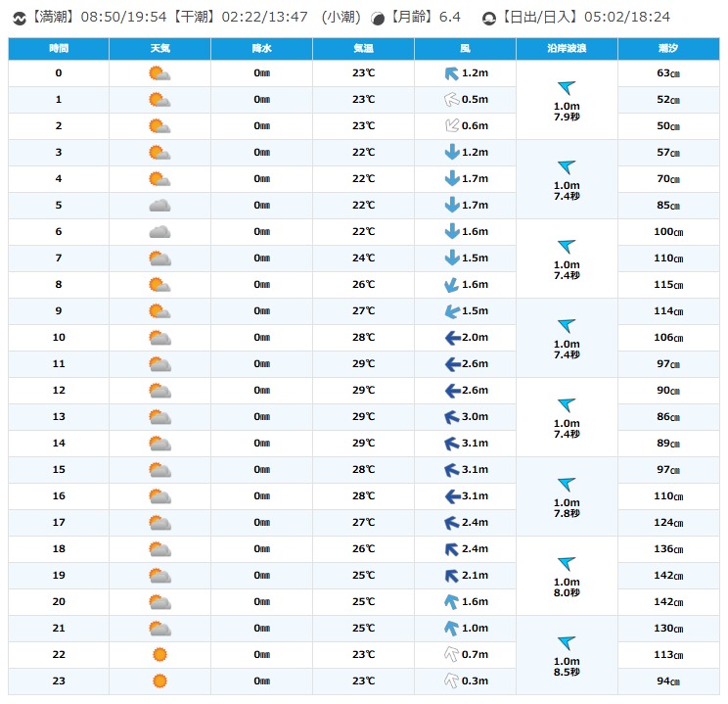Click the 29℃ temperature at hour 11
The height and width of the screenshot is (704, 728).
click(x=364, y=364)
